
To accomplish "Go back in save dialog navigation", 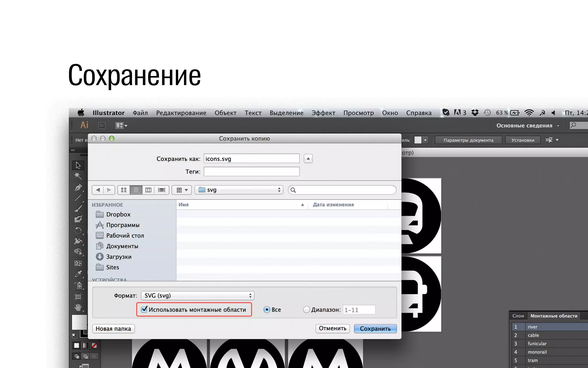I will pos(98,190).
